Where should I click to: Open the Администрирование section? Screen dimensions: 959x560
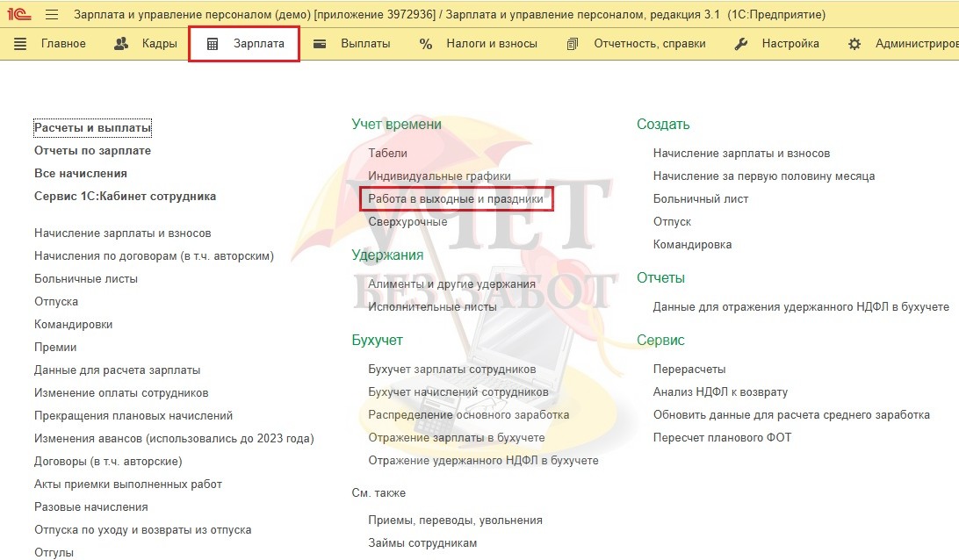click(x=905, y=44)
